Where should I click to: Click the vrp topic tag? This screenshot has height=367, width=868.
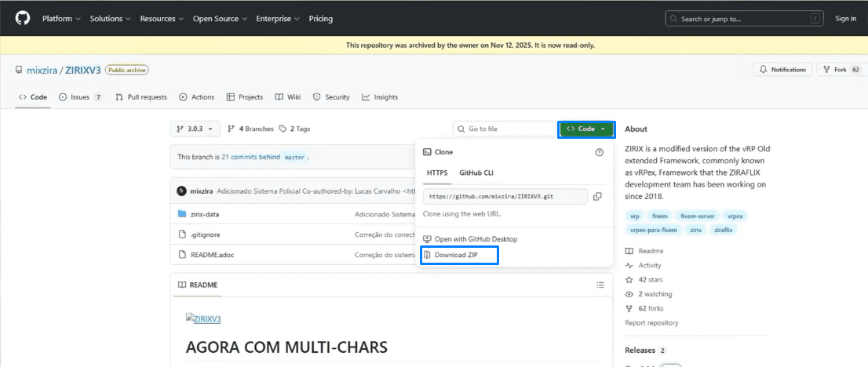click(x=634, y=216)
